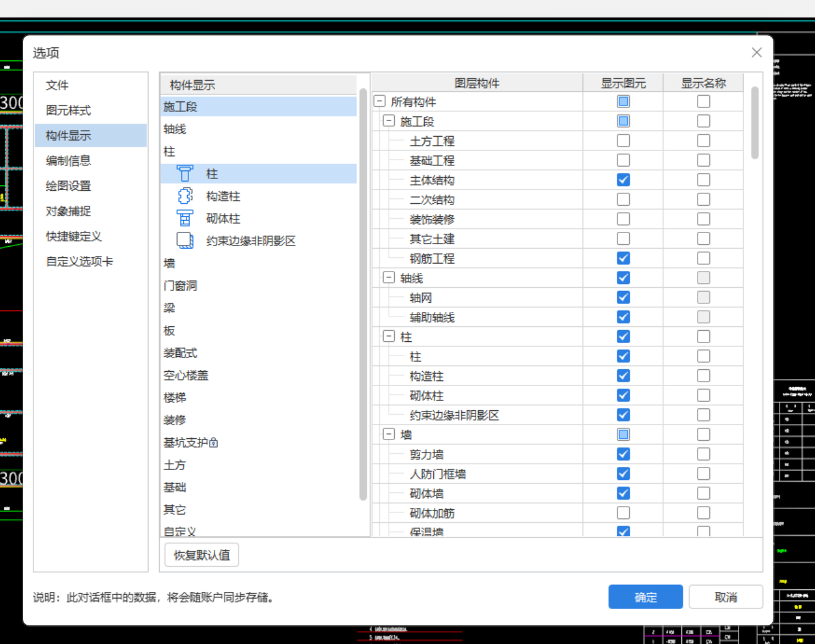Viewport: 815px width, 644px height.
Task: Collapse the 轴线 tree node
Action: click(x=389, y=278)
